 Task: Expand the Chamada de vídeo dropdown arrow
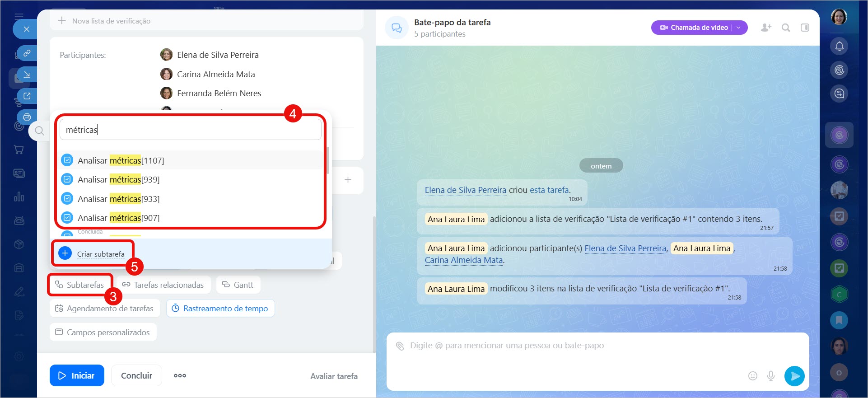point(739,28)
